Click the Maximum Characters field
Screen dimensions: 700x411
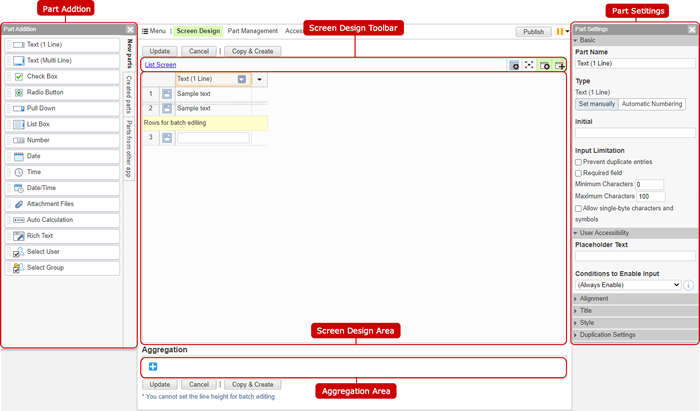coord(651,196)
